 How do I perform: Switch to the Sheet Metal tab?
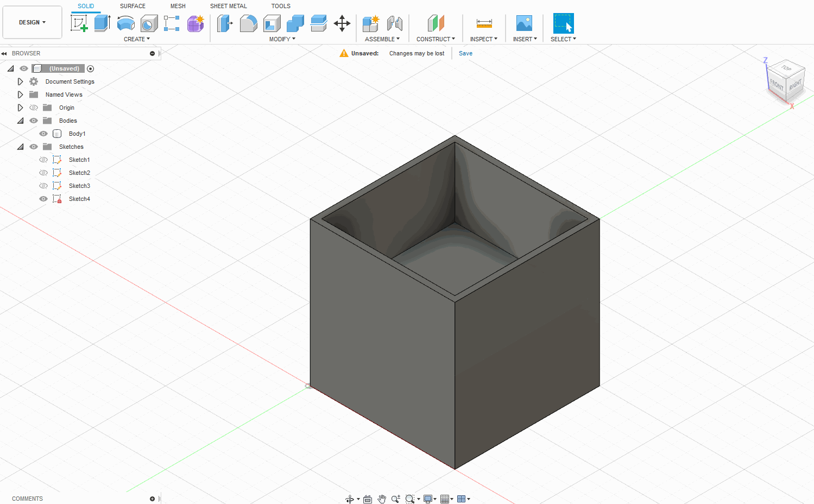coord(228,6)
